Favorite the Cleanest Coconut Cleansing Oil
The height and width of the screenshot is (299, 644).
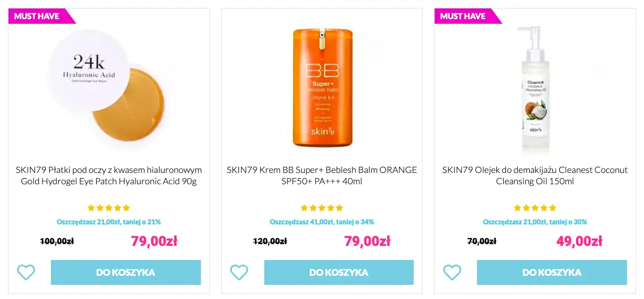452,272
